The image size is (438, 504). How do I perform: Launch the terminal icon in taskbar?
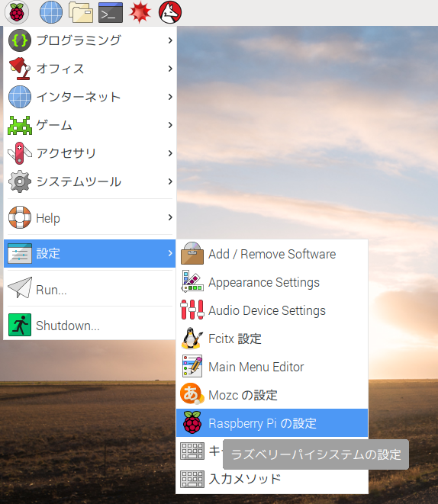coord(111,12)
